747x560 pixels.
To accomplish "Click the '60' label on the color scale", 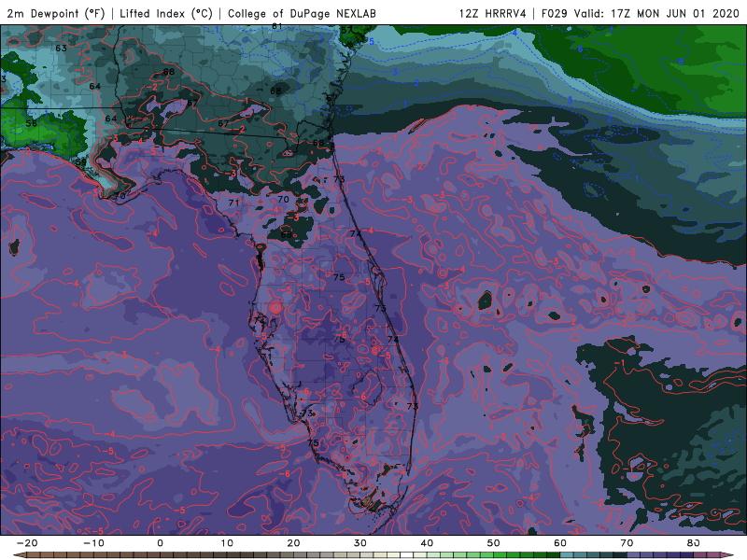I will pyautogui.click(x=560, y=543).
